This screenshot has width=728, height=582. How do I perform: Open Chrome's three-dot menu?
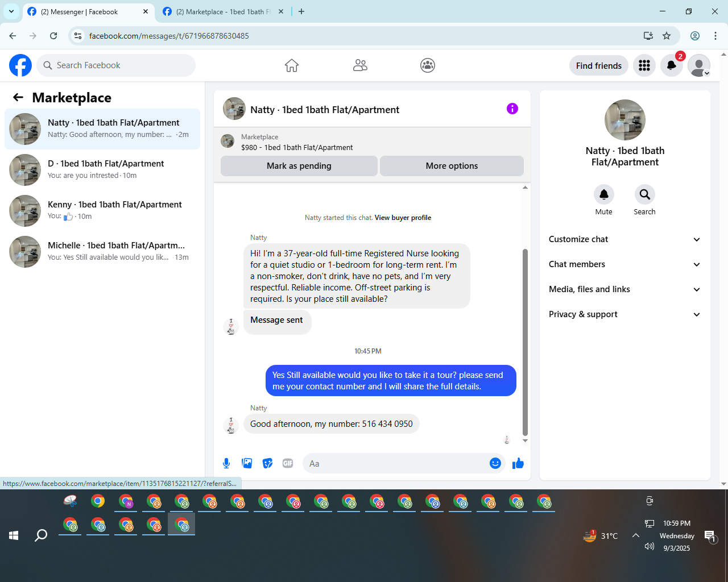(715, 36)
